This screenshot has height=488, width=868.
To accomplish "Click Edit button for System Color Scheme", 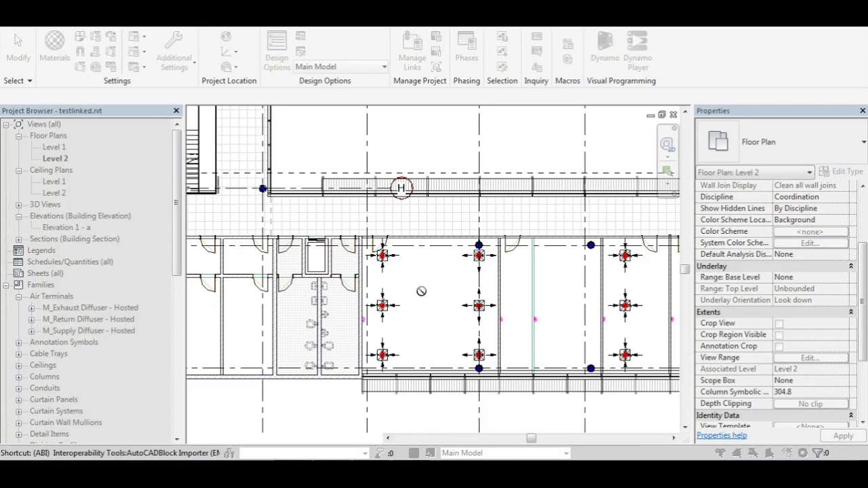I will tap(810, 243).
